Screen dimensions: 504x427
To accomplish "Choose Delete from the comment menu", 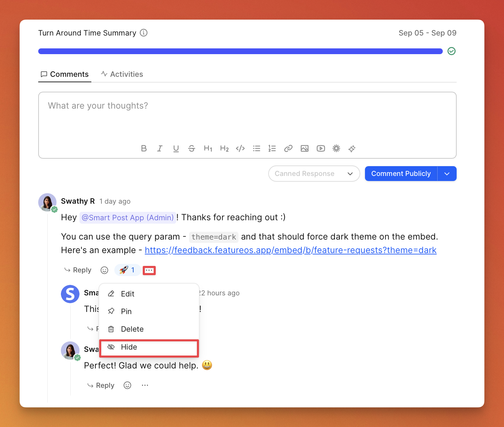I will (x=149, y=329).
